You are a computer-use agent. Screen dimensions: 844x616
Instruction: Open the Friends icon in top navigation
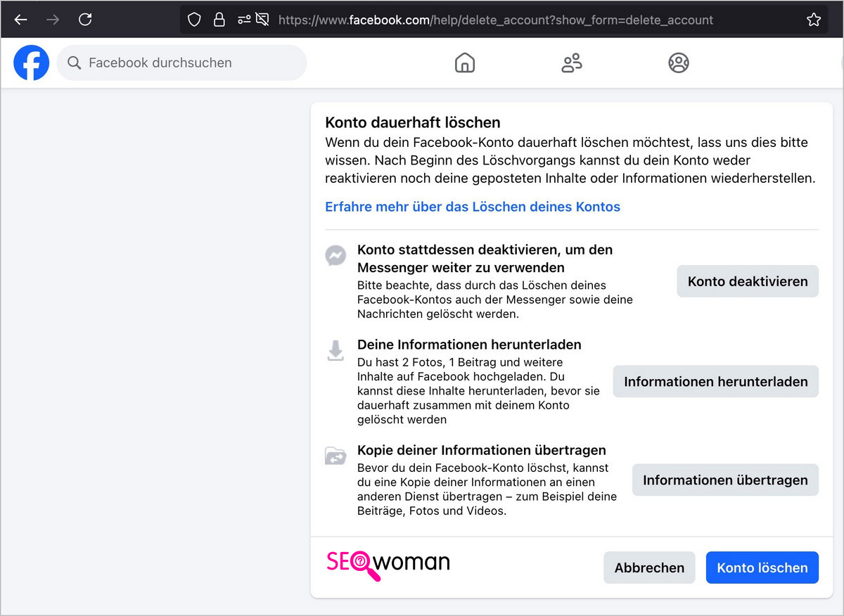click(x=572, y=63)
